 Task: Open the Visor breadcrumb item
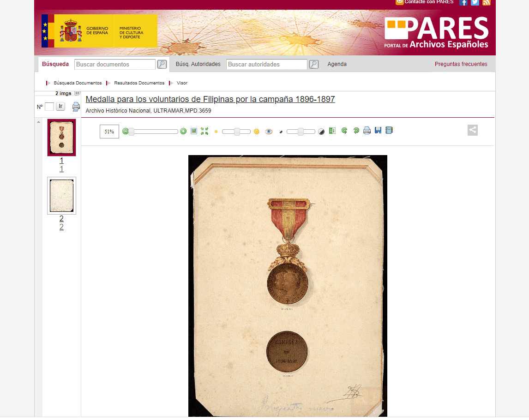[x=182, y=83]
